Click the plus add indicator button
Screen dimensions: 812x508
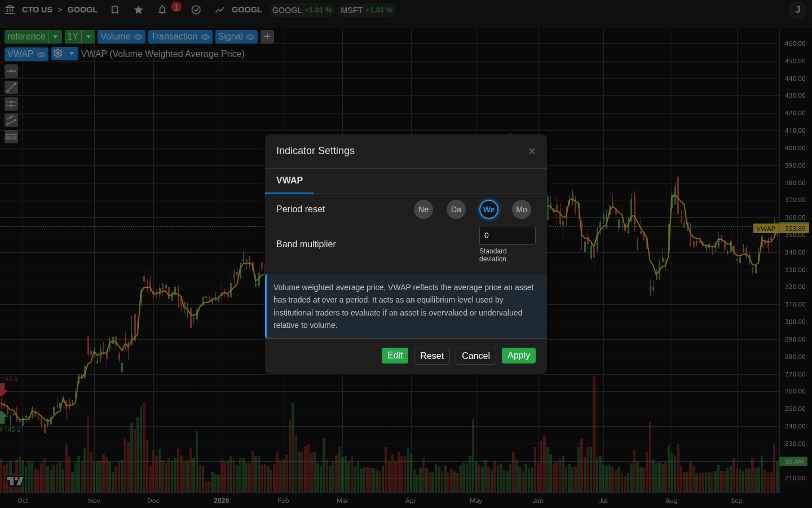(x=267, y=37)
